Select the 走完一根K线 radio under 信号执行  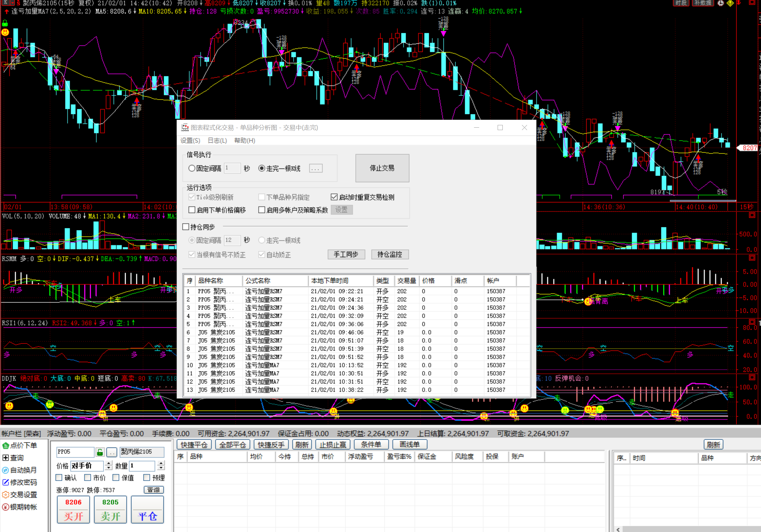pyautogui.click(x=262, y=168)
